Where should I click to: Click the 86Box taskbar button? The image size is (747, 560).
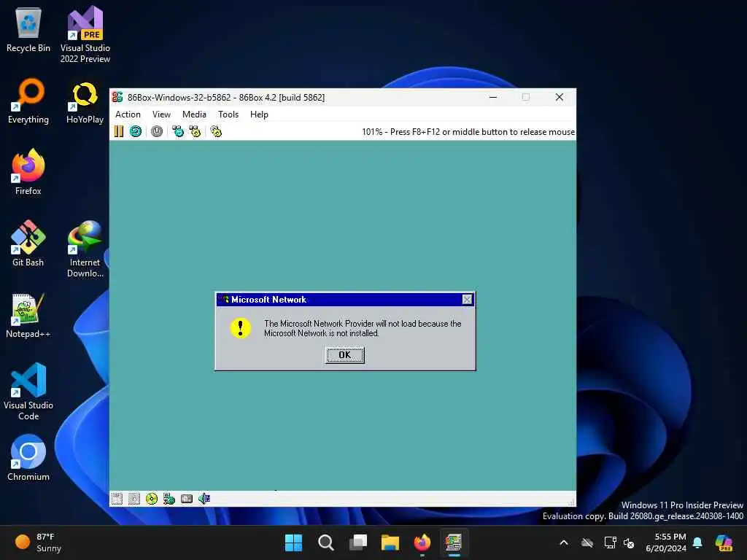[x=454, y=542]
